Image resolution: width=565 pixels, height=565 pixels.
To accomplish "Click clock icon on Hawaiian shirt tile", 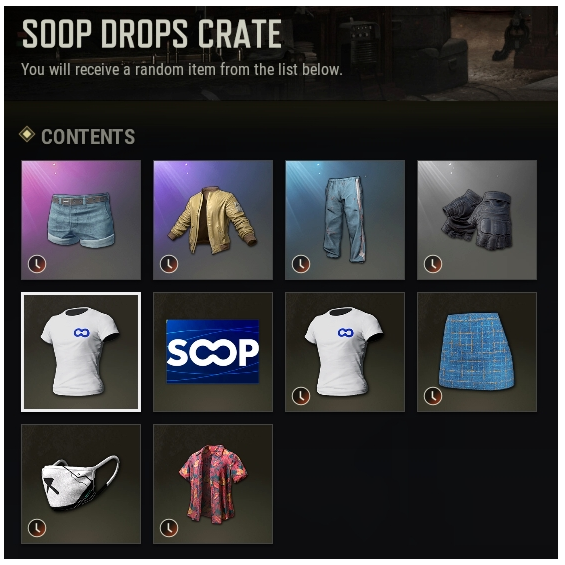I will click(x=169, y=528).
